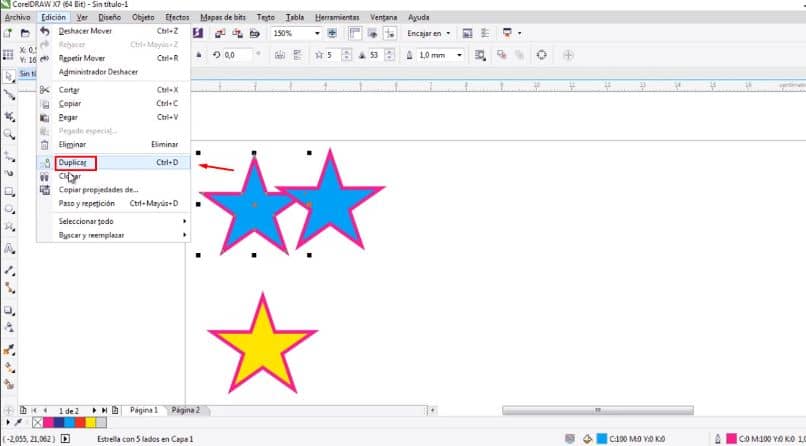Expand the Buscar y reemplazar submenu
The height and width of the screenshot is (446, 806).
pos(185,235)
